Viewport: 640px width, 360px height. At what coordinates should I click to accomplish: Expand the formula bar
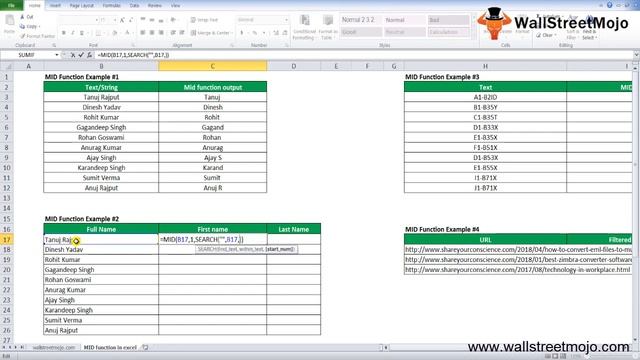click(636, 55)
